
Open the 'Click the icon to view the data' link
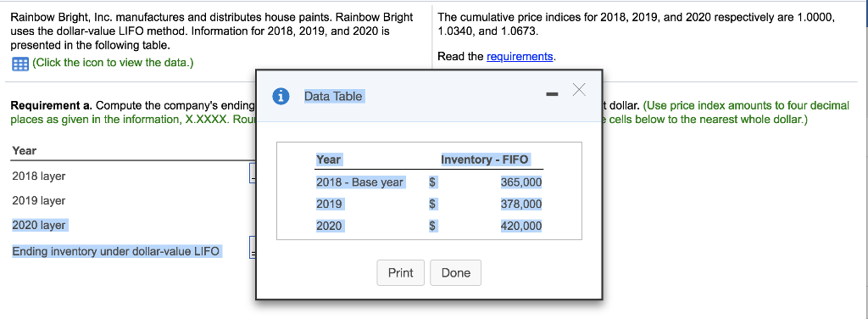click(x=113, y=63)
